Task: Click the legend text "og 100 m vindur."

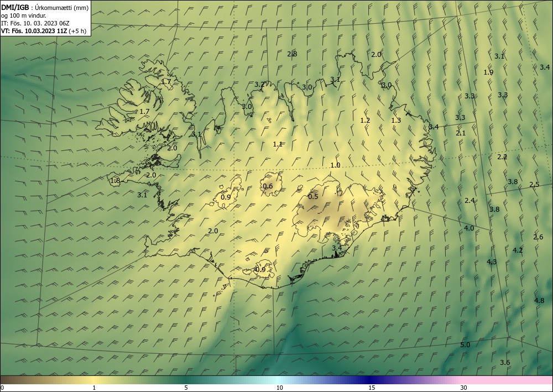Action: point(24,15)
